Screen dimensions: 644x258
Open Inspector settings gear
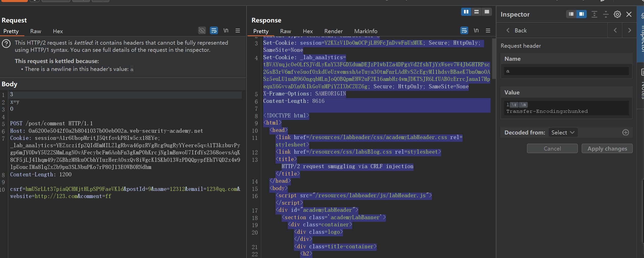pos(617,14)
